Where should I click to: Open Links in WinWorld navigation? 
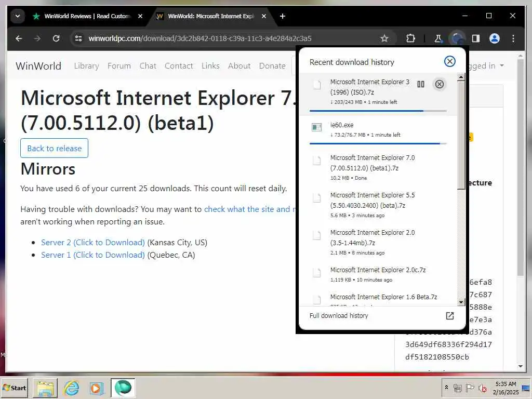[210, 66]
